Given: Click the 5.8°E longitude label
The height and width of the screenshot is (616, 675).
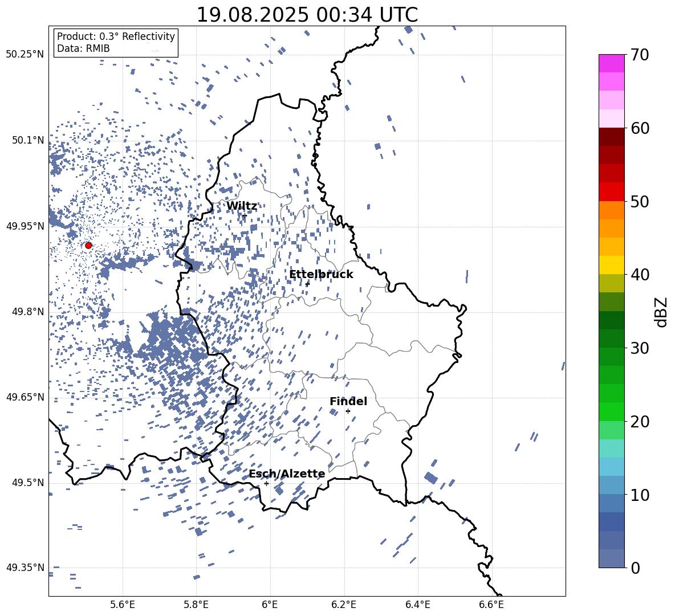Looking at the screenshot, I should (x=196, y=605).
